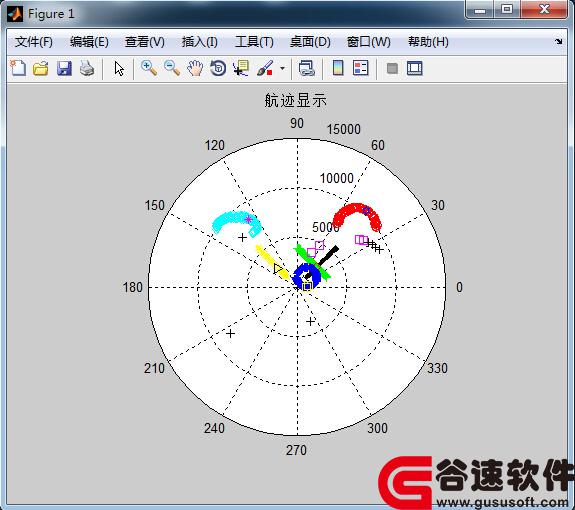Click the dock arrow at menu bar right
The image size is (575, 510).
tap(558, 41)
